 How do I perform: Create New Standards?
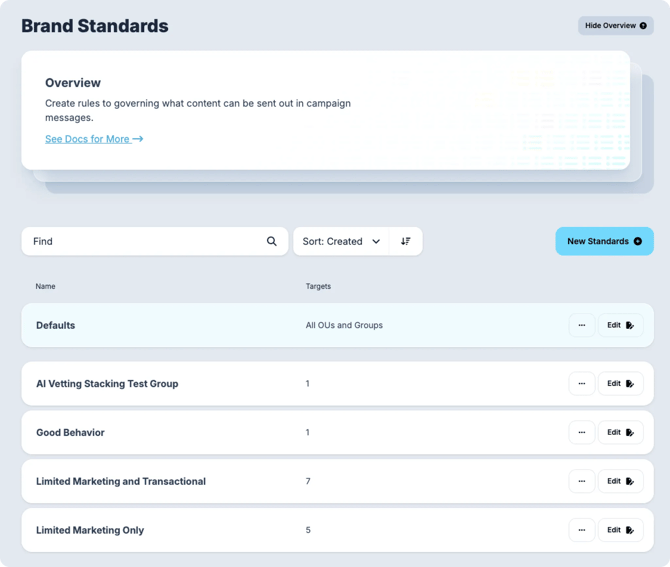click(x=604, y=241)
